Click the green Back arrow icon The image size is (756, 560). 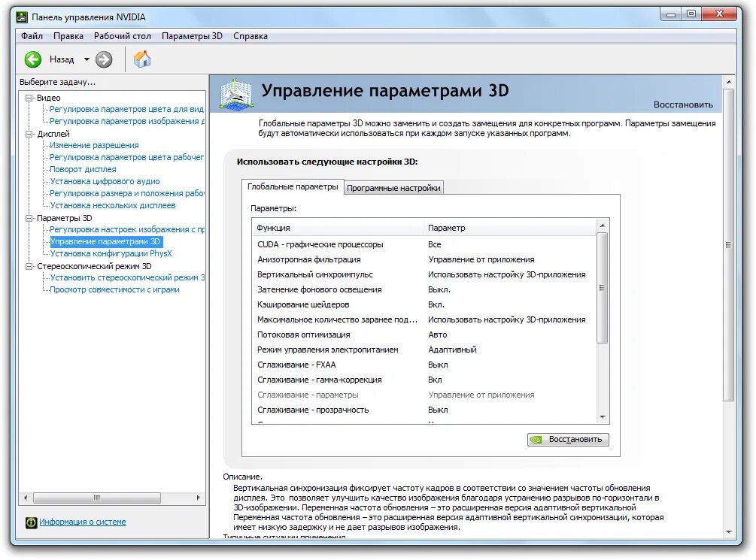coord(33,60)
